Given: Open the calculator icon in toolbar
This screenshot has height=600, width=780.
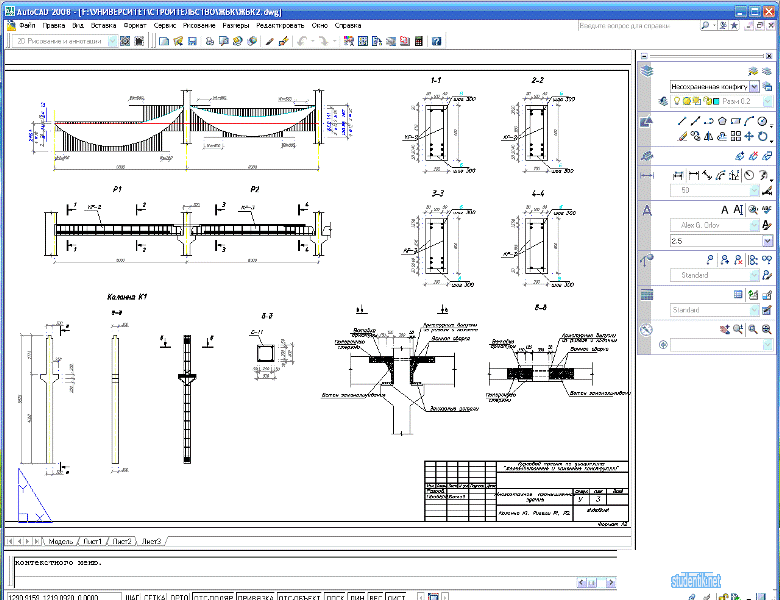Looking at the screenshot, I should [x=419, y=41].
